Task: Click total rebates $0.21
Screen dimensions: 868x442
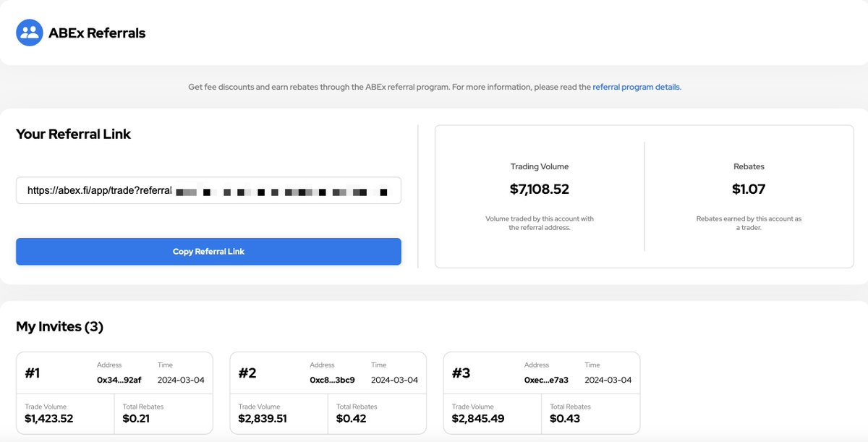Action: (x=136, y=419)
